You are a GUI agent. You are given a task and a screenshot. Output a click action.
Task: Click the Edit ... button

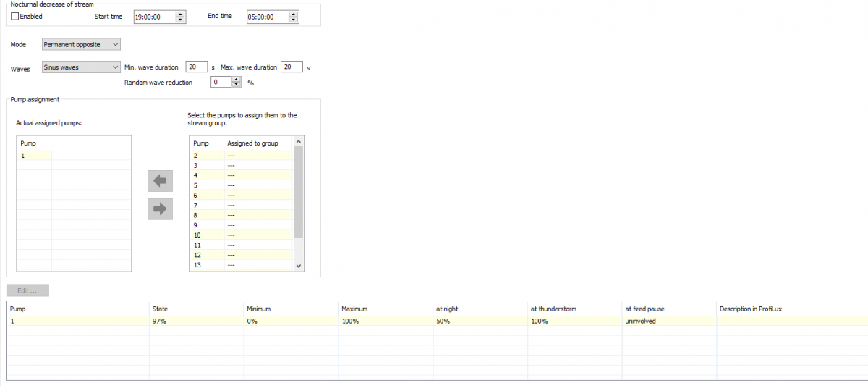click(28, 290)
